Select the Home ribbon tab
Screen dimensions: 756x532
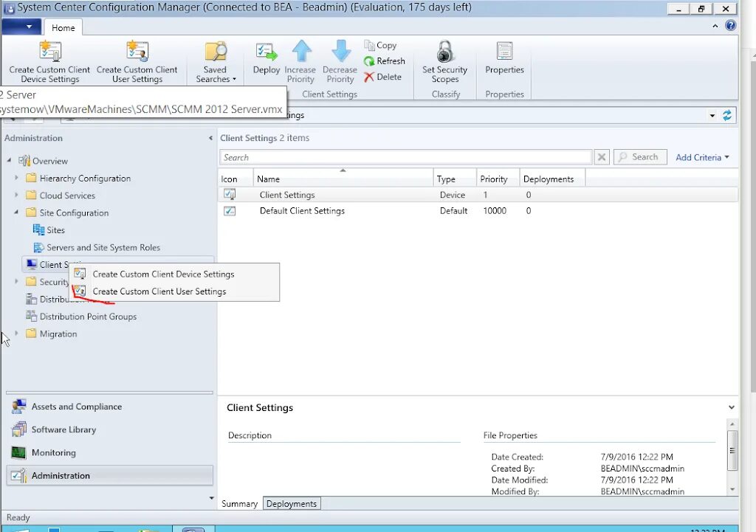tap(63, 28)
